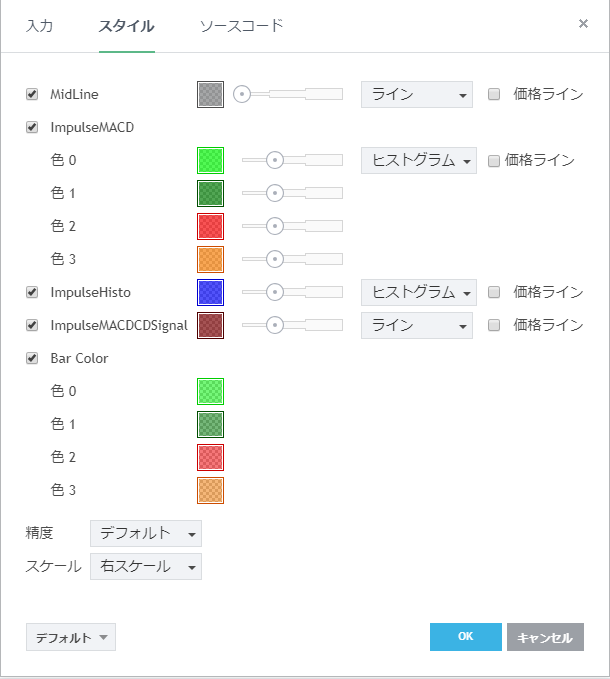Open the ImpulseMACD 色 3 orange swatch
This screenshot has height=679, width=610.
coord(210,259)
